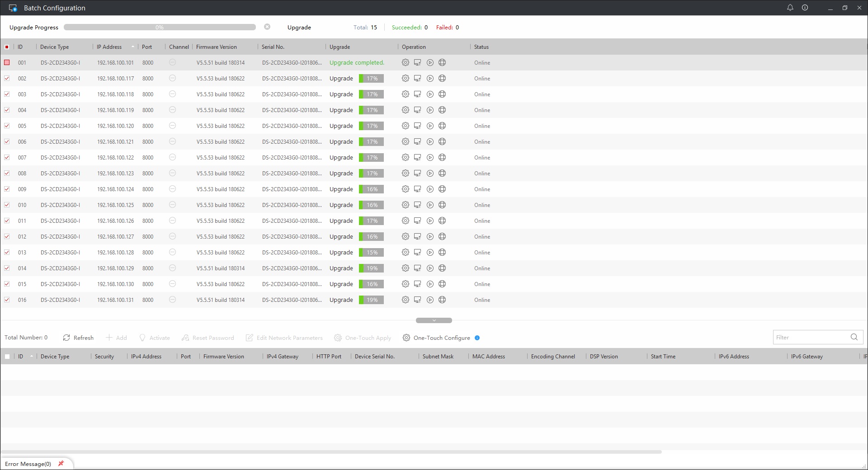Click the Firmware Version column header in upgrade table
Viewport: 868px width, 470px height.
point(217,47)
